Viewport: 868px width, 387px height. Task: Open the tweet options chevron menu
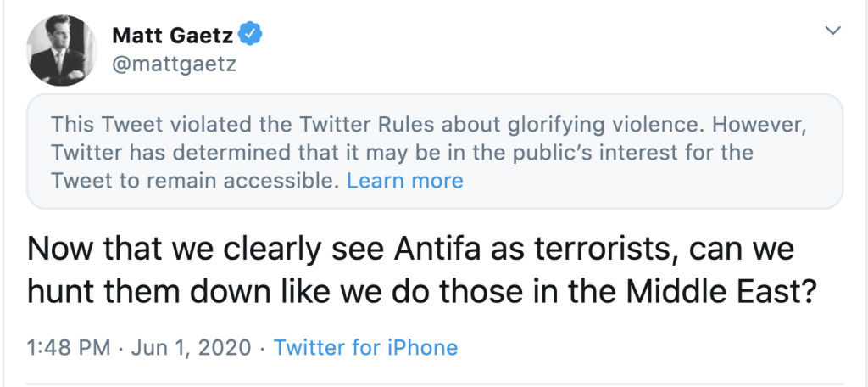[x=834, y=31]
